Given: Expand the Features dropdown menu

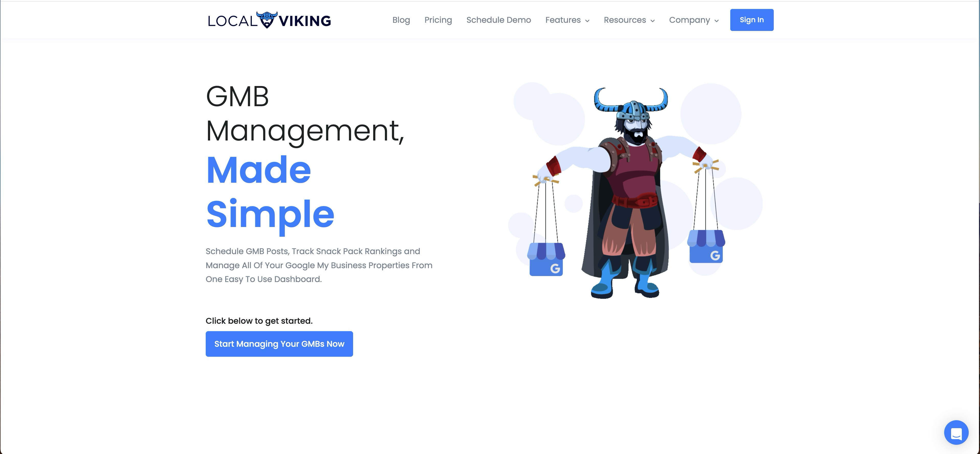Looking at the screenshot, I should (x=567, y=20).
